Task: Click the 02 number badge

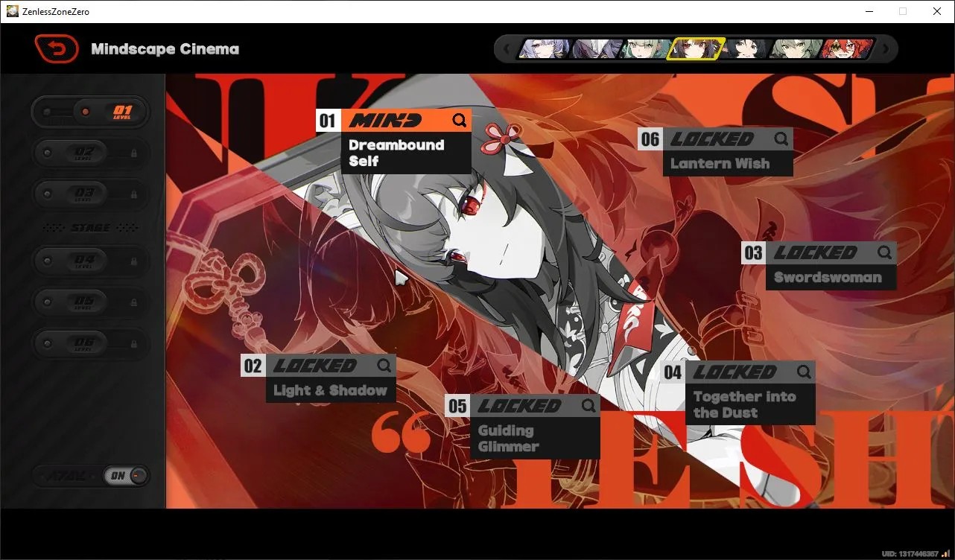Action: point(253,366)
